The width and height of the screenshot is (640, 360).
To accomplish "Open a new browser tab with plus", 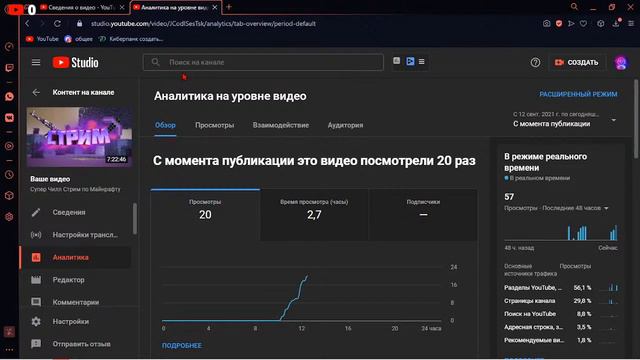I will [x=229, y=7].
